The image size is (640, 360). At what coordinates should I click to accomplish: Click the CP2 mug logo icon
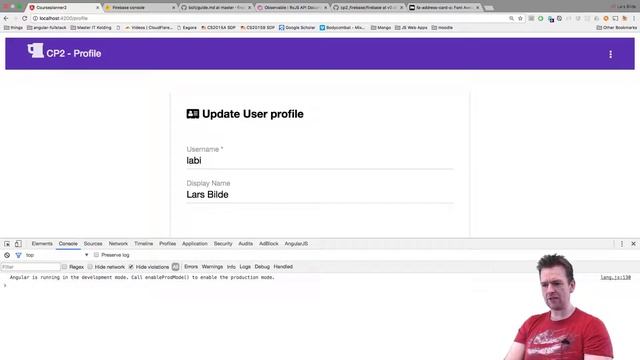36,51
